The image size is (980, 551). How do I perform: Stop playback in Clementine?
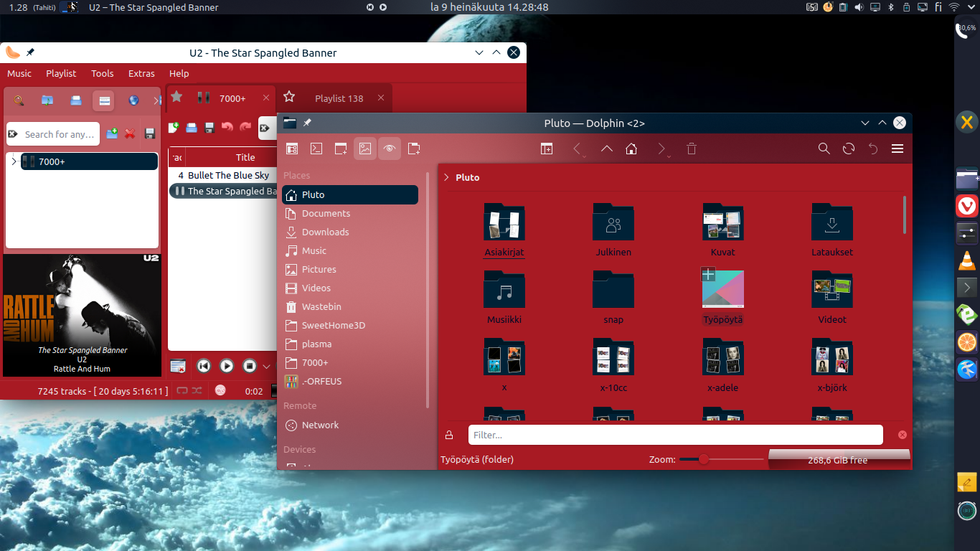click(250, 366)
